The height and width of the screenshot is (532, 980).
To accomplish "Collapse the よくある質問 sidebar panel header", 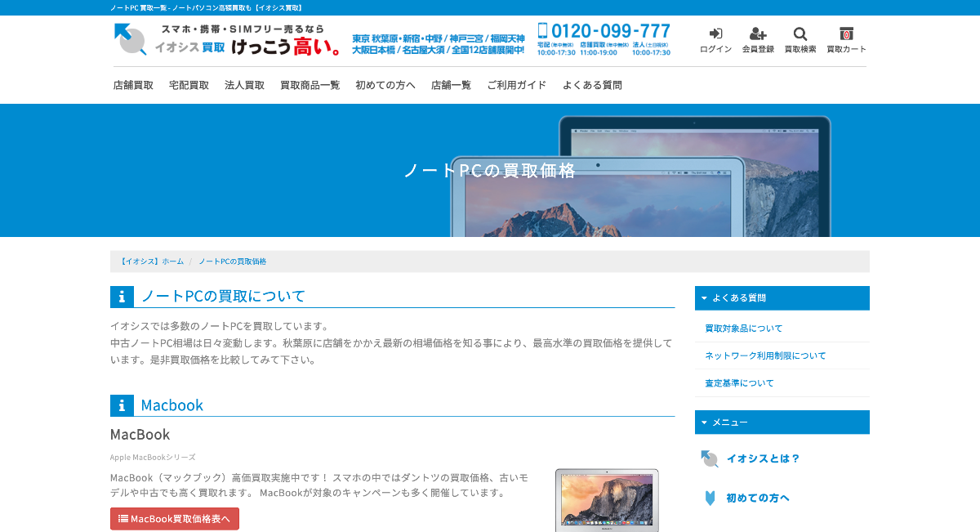I will point(782,297).
